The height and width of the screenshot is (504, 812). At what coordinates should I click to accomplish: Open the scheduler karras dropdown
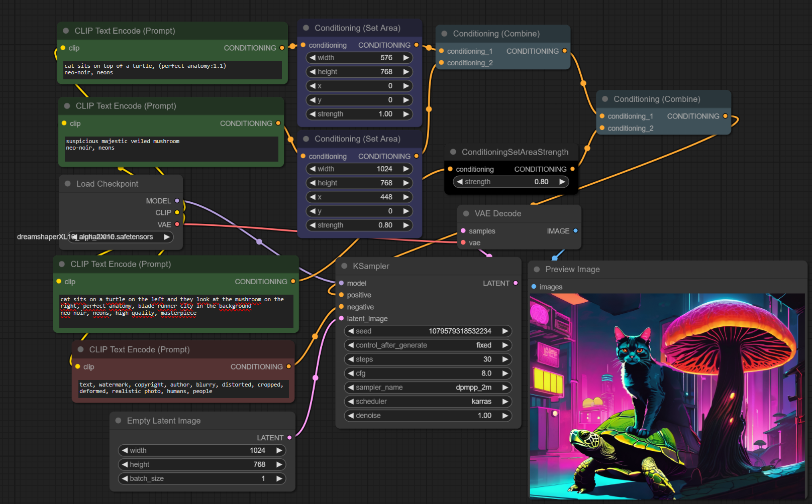[x=428, y=402]
